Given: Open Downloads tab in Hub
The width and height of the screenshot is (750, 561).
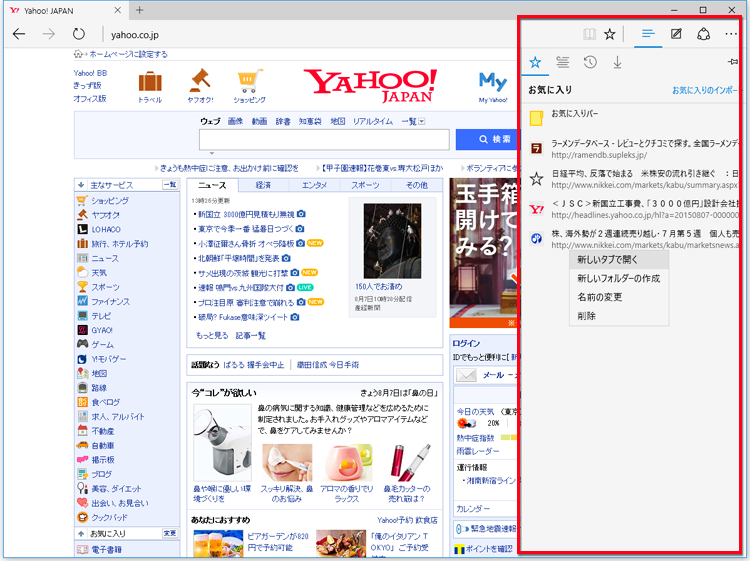Looking at the screenshot, I should (x=617, y=62).
